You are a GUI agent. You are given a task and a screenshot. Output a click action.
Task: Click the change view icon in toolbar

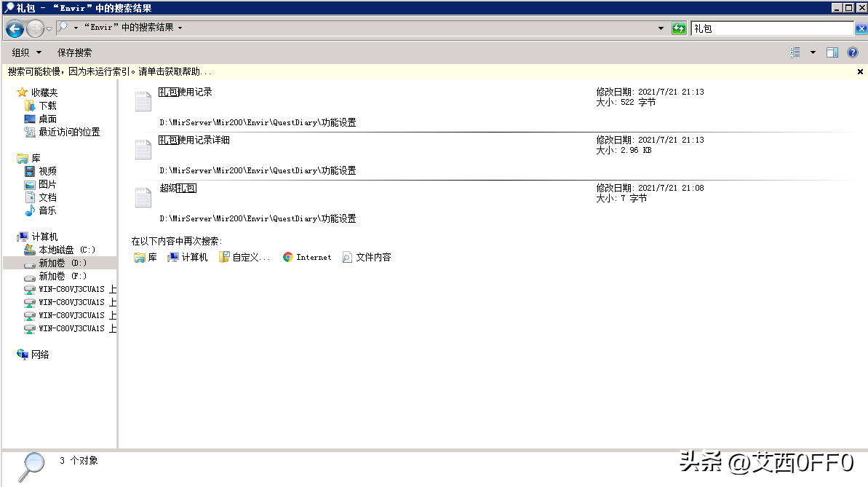795,52
